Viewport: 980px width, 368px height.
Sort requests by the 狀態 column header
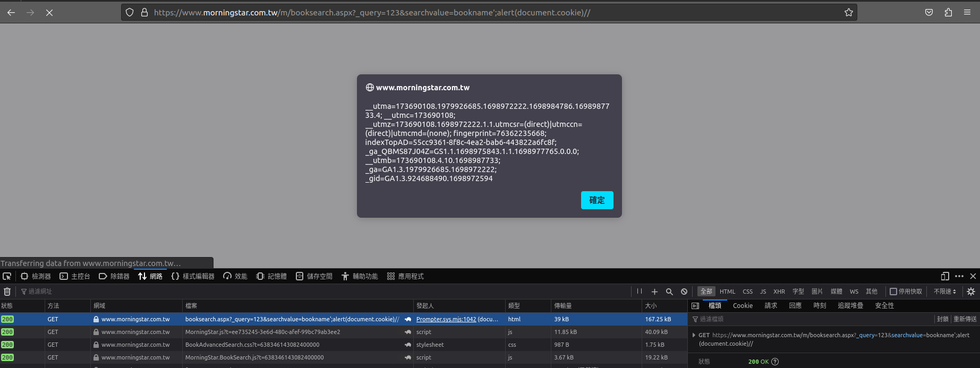tap(22, 306)
